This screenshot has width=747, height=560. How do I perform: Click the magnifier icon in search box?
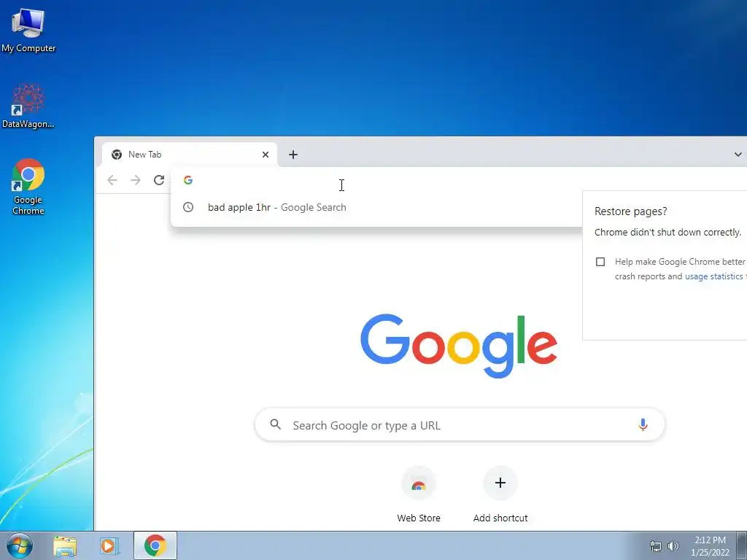(275, 424)
